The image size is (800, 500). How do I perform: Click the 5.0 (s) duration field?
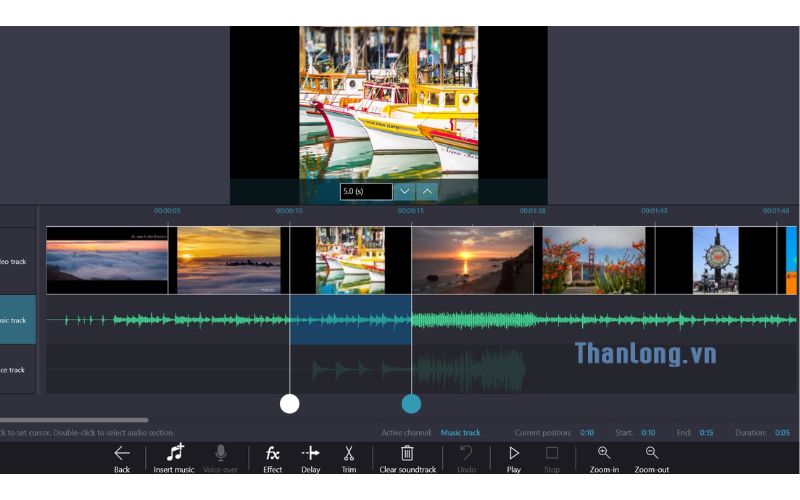click(x=365, y=191)
